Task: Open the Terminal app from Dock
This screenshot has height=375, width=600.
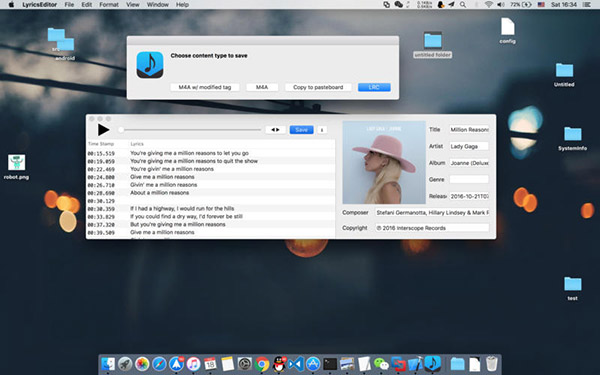Action: coord(330,364)
